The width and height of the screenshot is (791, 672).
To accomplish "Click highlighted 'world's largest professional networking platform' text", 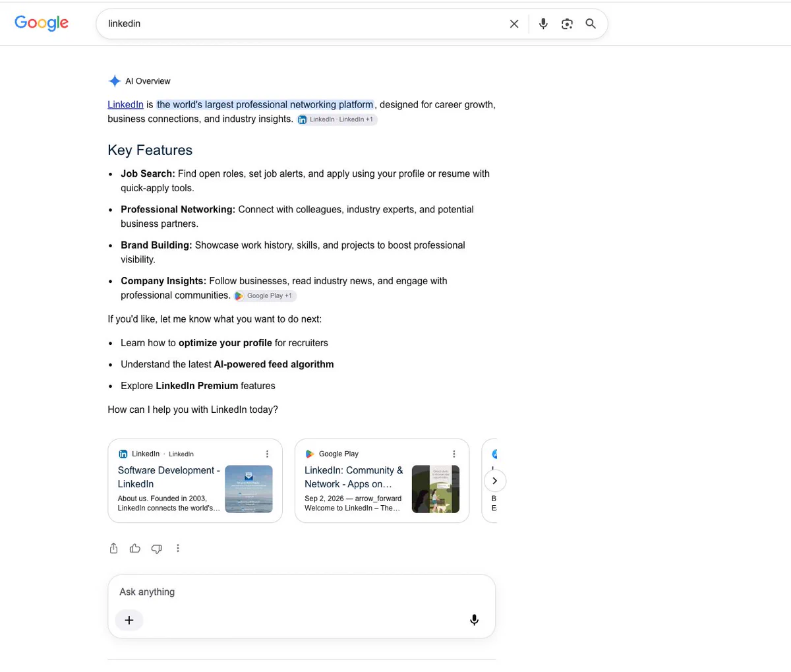I will pos(265,104).
